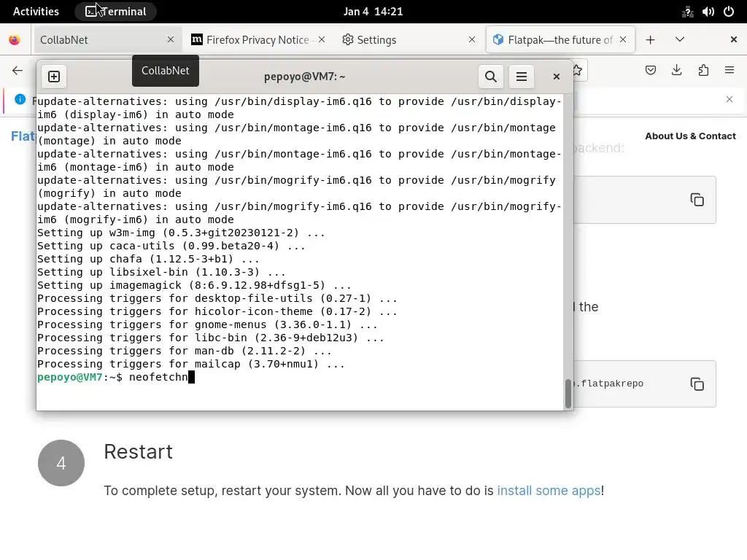Open the Activities overview
Image resolution: width=747 pixels, height=560 pixels.
coord(36,12)
